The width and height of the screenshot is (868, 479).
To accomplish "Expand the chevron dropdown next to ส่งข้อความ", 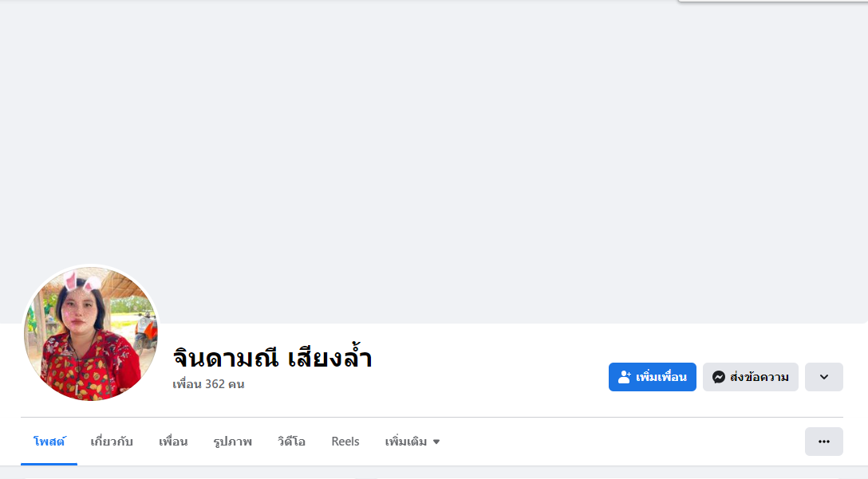I will click(823, 377).
